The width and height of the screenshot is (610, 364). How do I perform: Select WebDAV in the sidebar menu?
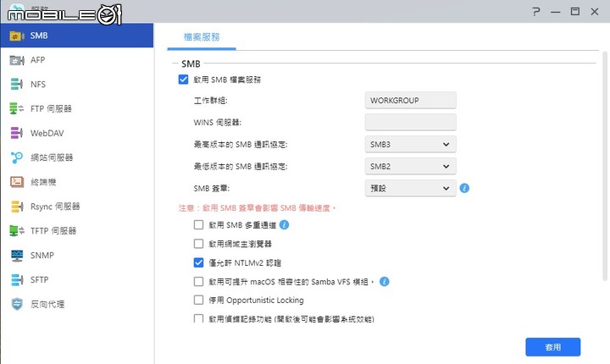coord(77,133)
